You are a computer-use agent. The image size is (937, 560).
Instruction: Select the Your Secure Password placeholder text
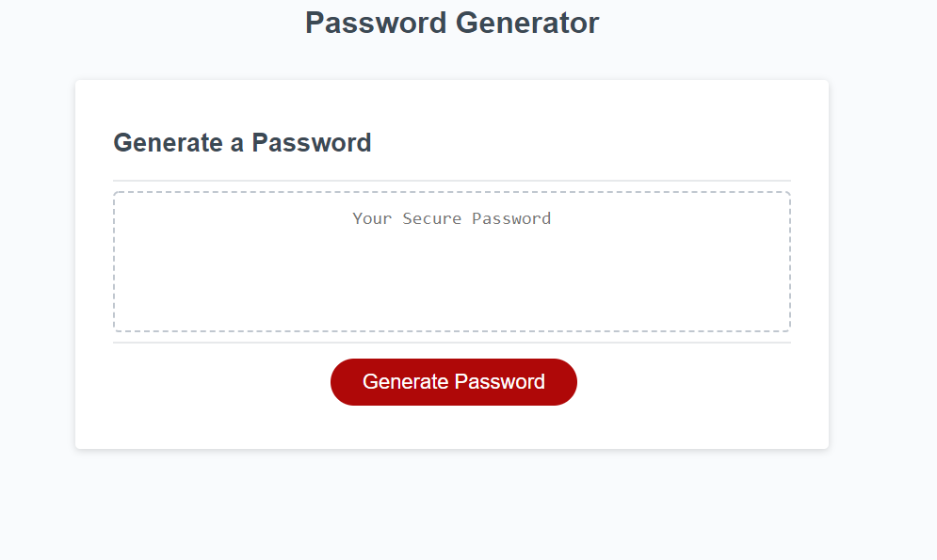pyautogui.click(x=451, y=217)
